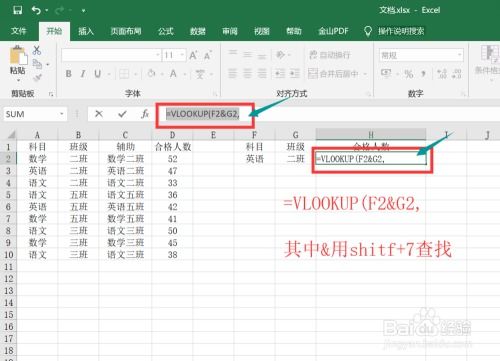The image size is (500, 361).
Task: Open the Name Box dropdown showing SUM
Action: tap(62, 114)
